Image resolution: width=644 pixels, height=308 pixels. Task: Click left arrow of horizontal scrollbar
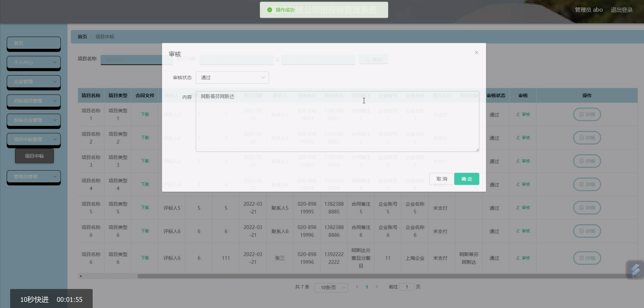coord(81,276)
